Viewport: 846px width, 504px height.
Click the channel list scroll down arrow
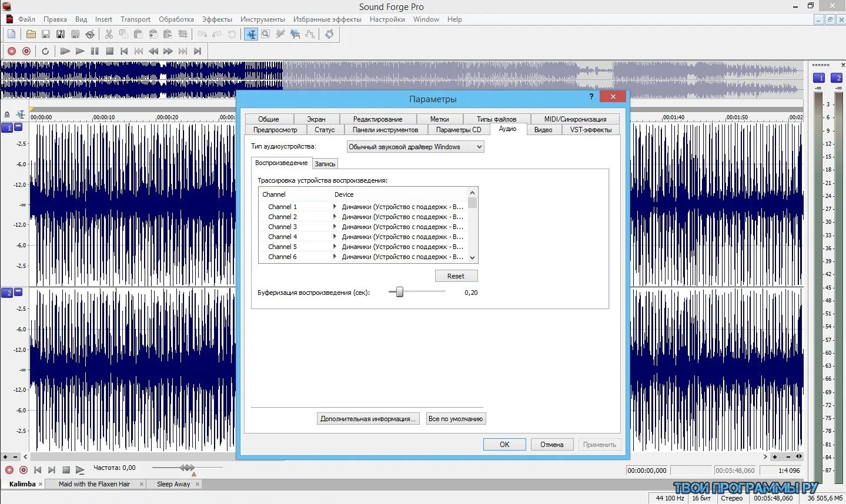tap(472, 257)
